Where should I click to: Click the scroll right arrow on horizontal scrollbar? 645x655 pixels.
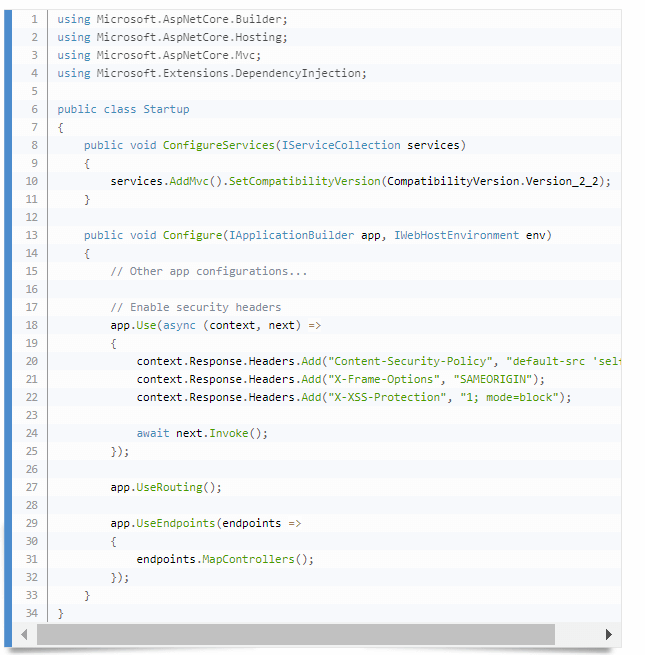(609, 634)
